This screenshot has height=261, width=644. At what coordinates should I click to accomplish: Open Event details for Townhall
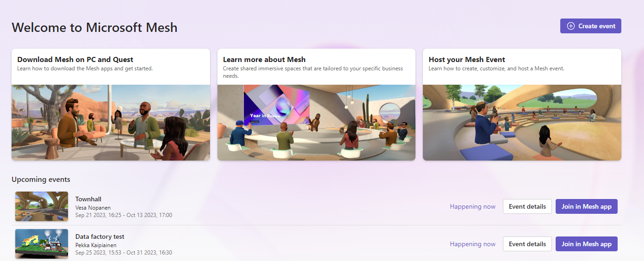pos(527,206)
